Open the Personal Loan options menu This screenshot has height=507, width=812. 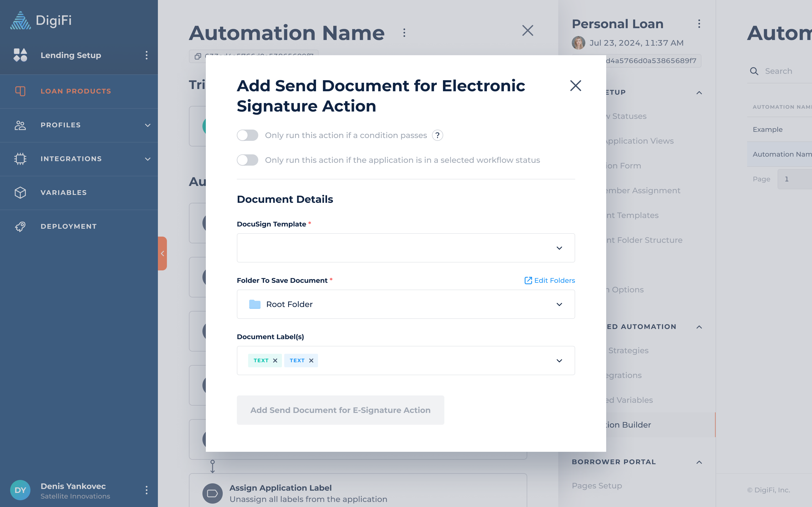pyautogui.click(x=699, y=23)
